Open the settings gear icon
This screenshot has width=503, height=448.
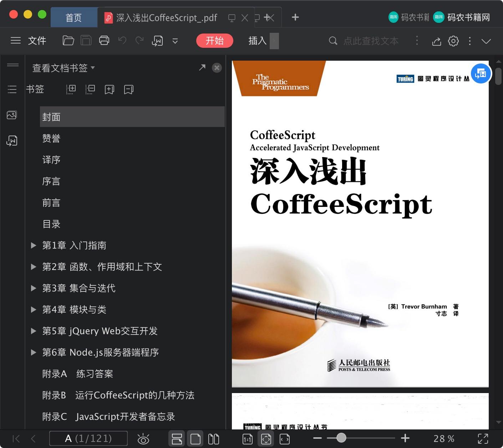click(453, 41)
